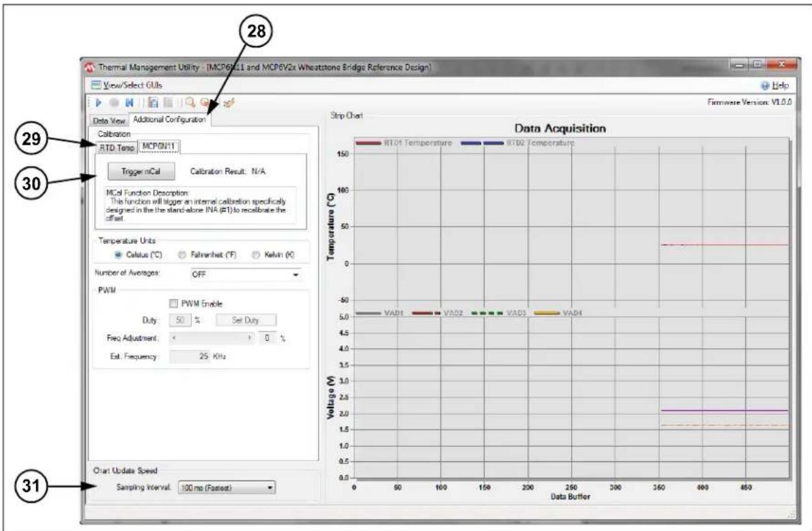Tick the PWM Enable checkbox
Image resolution: width=812 pixels, height=531 pixels.
(173, 304)
